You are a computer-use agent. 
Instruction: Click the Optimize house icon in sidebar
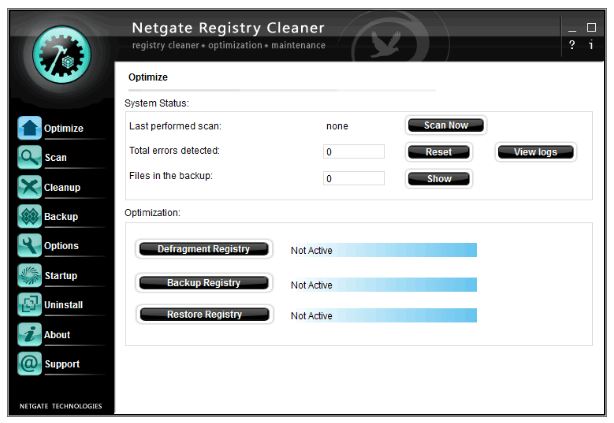point(29,128)
